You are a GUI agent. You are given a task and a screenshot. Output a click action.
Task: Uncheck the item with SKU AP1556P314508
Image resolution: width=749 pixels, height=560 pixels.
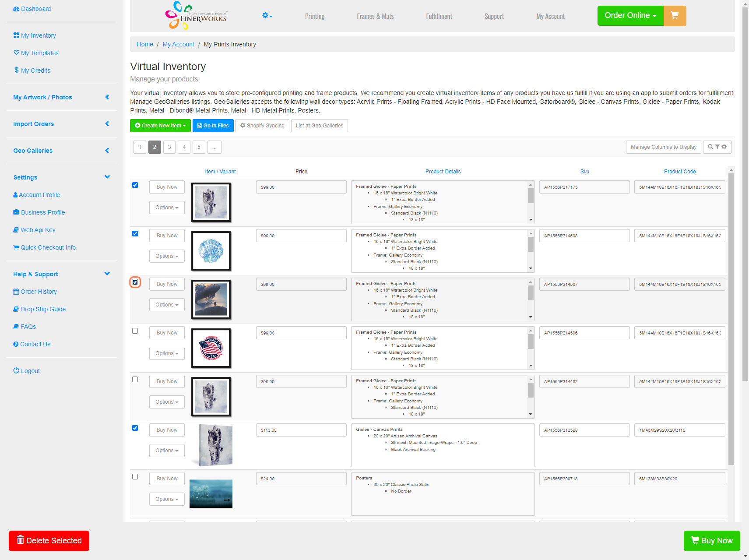135,234
